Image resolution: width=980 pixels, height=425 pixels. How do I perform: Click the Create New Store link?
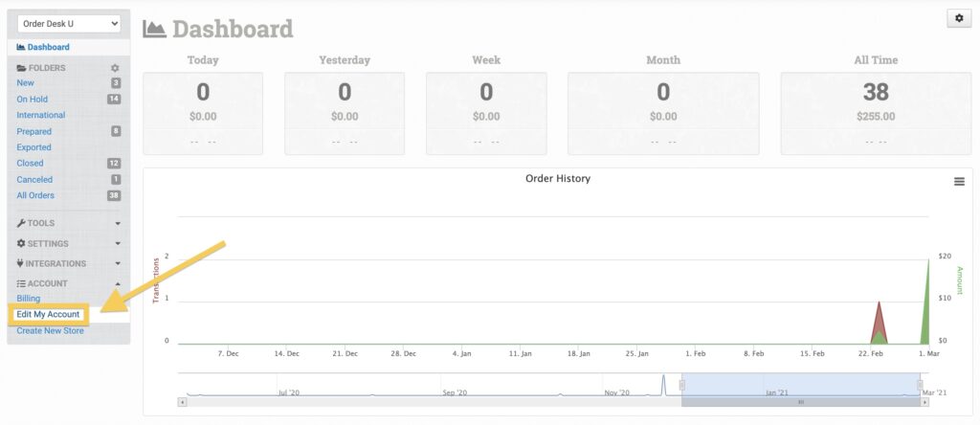(50, 330)
